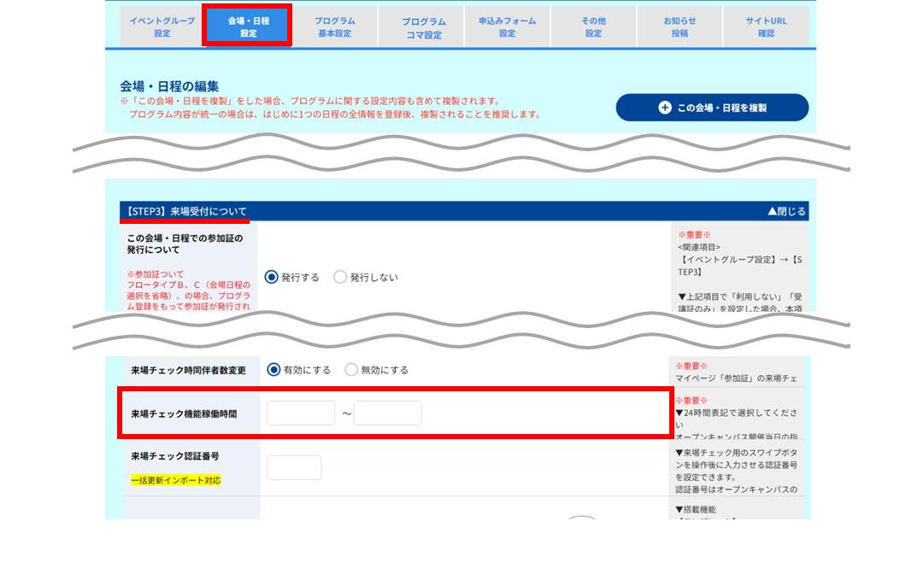Open the 来場チェック機能稼働時間 end time field

pos(388,413)
